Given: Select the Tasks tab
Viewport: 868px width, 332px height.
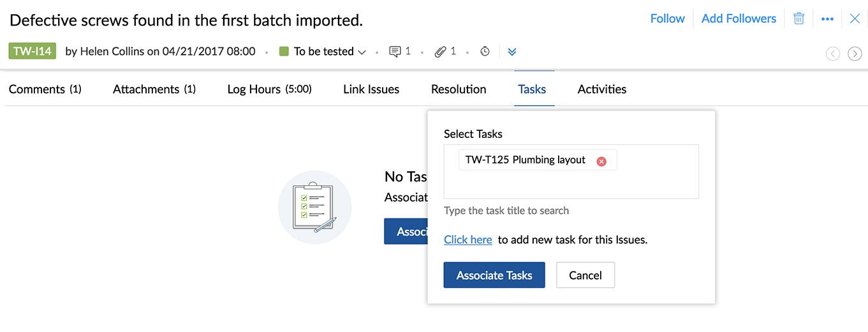Looking at the screenshot, I should pos(532,89).
